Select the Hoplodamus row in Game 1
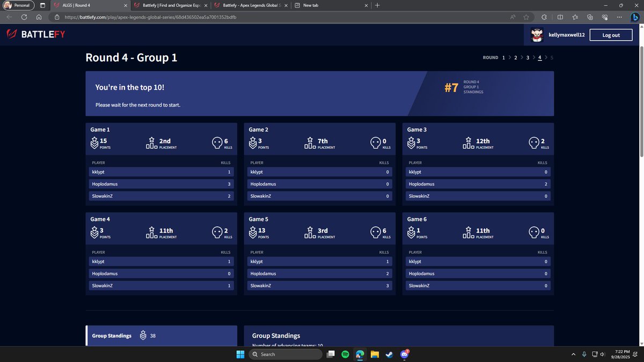This screenshot has width=644, height=362. pos(162,184)
